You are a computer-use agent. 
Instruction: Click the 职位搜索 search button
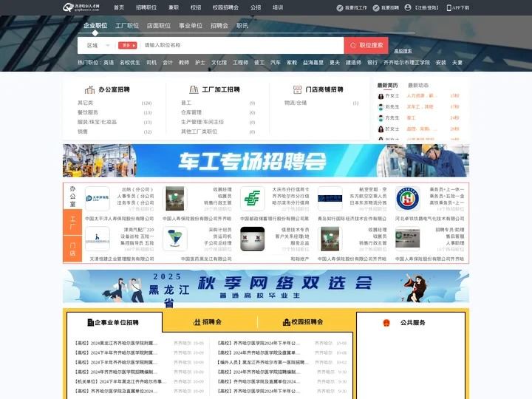coord(366,45)
